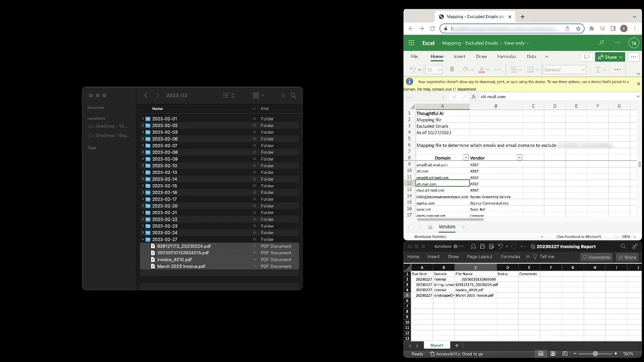Click the search icon in Excel online header
This screenshot has width=644, height=362.
tap(601, 43)
